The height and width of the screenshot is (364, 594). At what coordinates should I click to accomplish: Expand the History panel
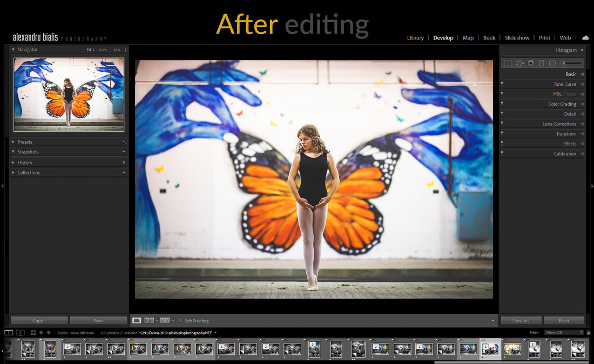point(13,163)
